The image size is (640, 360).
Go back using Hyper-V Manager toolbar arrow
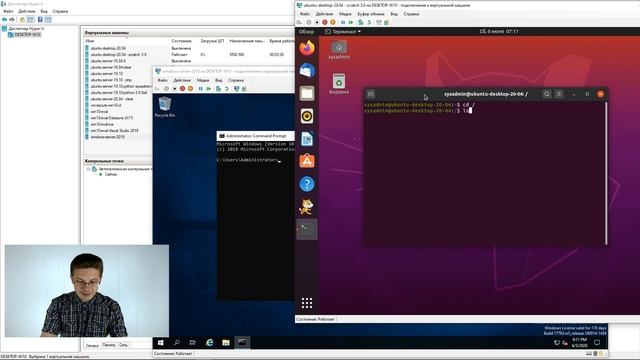point(4,20)
